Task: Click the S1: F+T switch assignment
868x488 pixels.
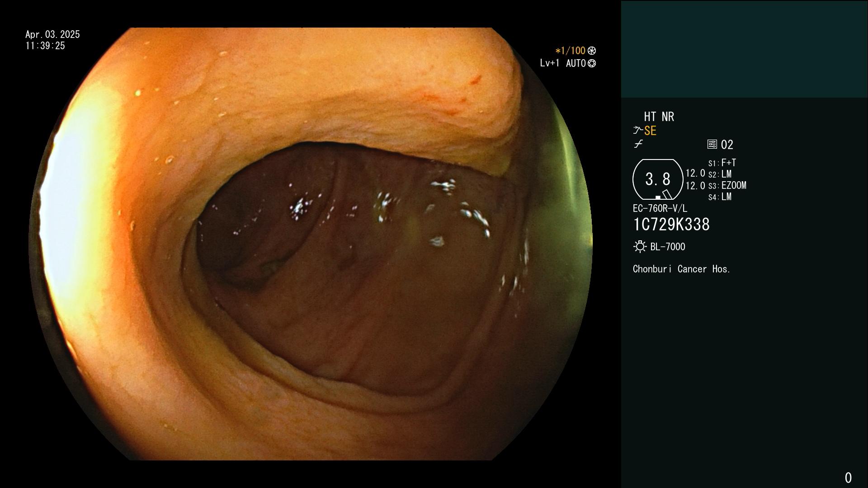Action: (x=722, y=163)
